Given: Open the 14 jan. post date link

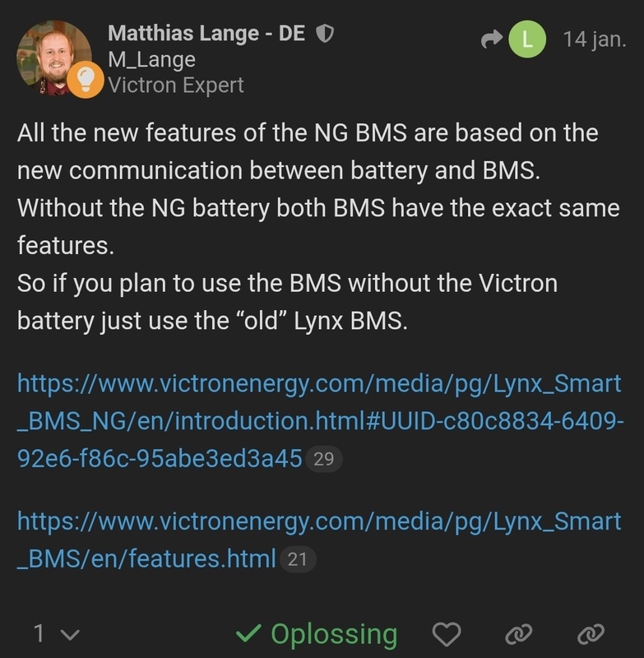Looking at the screenshot, I should pyautogui.click(x=594, y=39).
